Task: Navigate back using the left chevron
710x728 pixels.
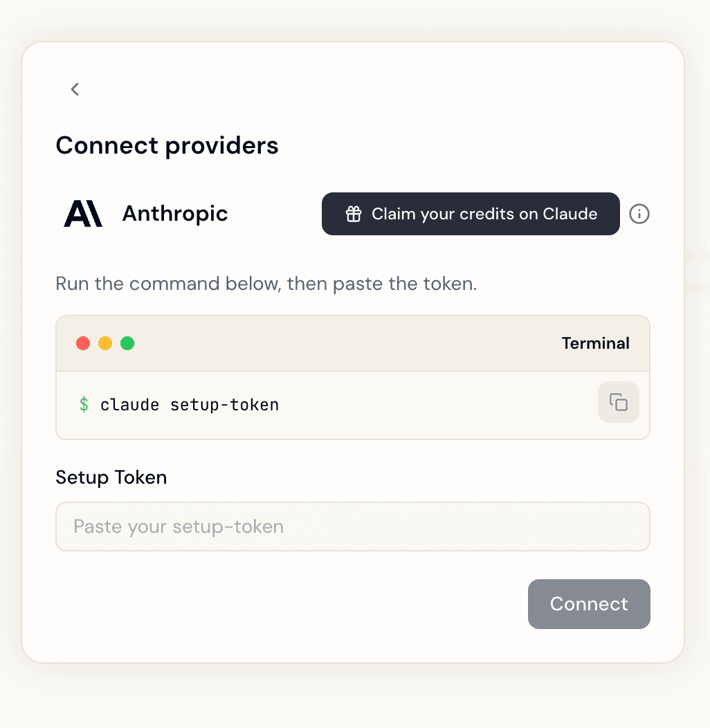Action: [x=75, y=89]
